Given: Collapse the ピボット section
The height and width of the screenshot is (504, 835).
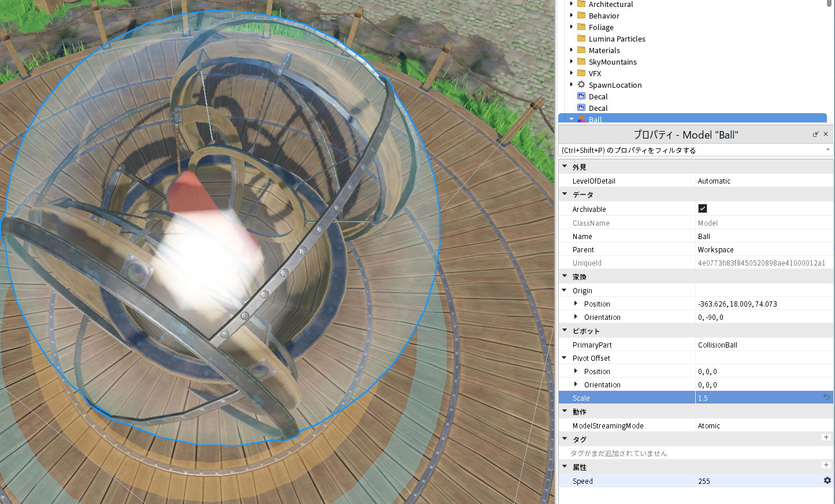Looking at the screenshot, I should (x=565, y=331).
